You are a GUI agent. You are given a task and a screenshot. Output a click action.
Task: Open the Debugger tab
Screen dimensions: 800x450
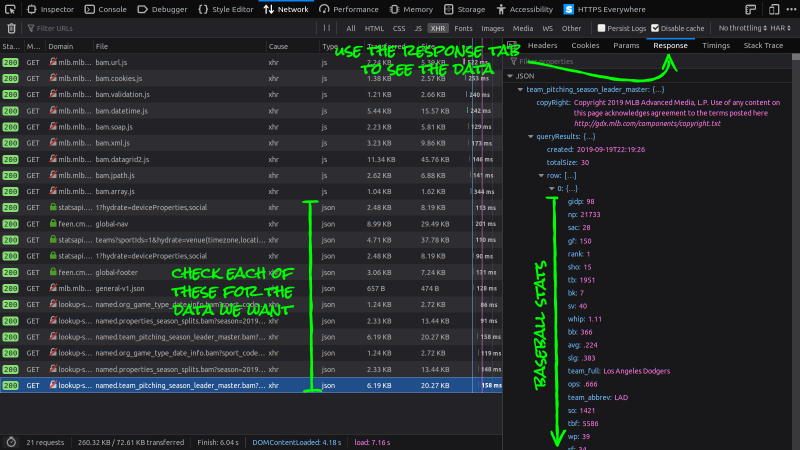[x=163, y=9]
